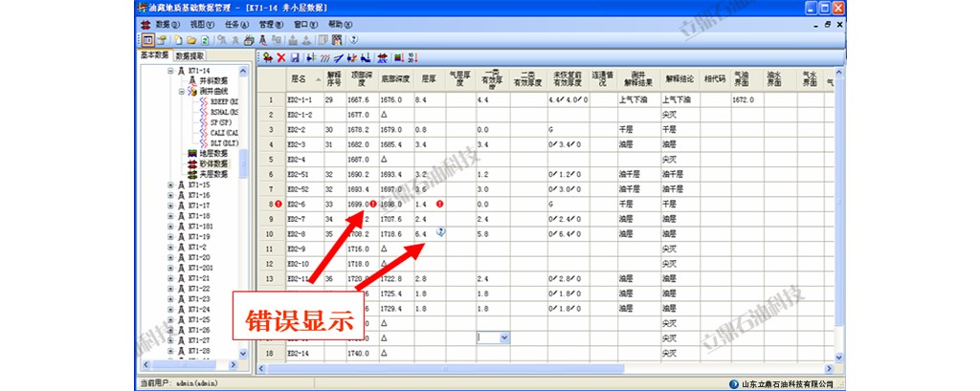Image resolution: width=980 pixels, height=391 pixels.
Task: Click the add well icon in grid toolbar
Action: pos(268,57)
